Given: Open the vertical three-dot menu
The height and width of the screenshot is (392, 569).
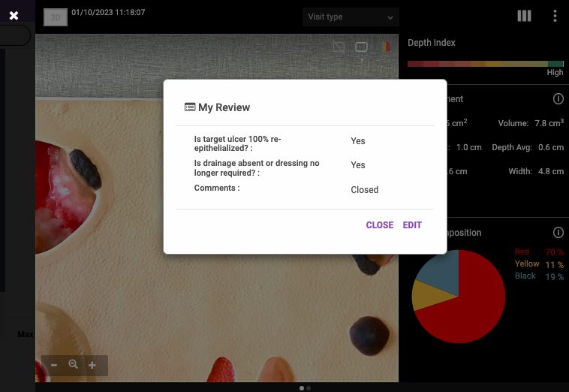Looking at the screenshot, I should (x=555, y=16).
